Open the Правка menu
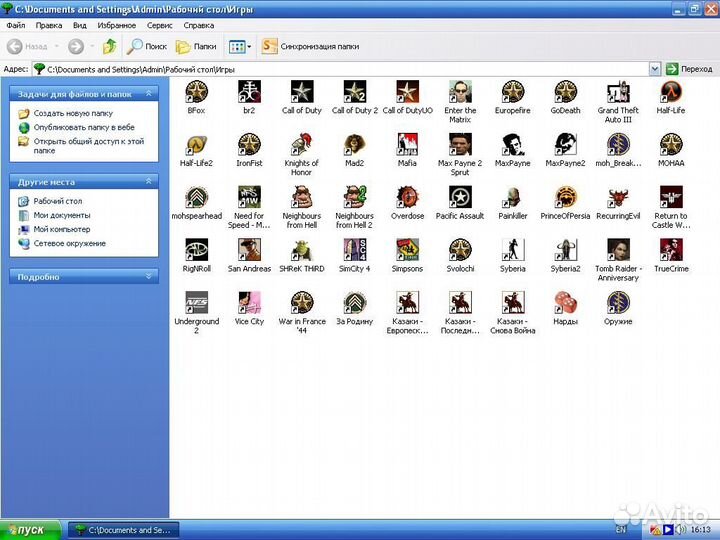 coord(49,25)
